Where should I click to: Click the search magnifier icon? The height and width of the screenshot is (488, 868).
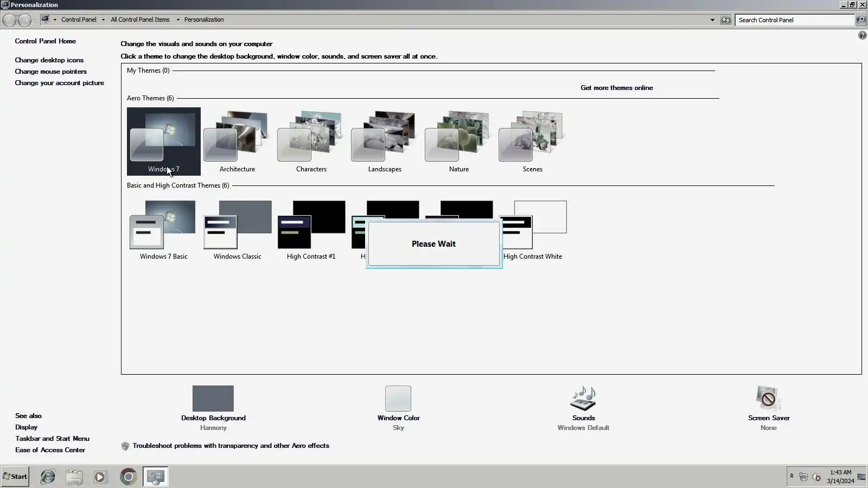860,20
